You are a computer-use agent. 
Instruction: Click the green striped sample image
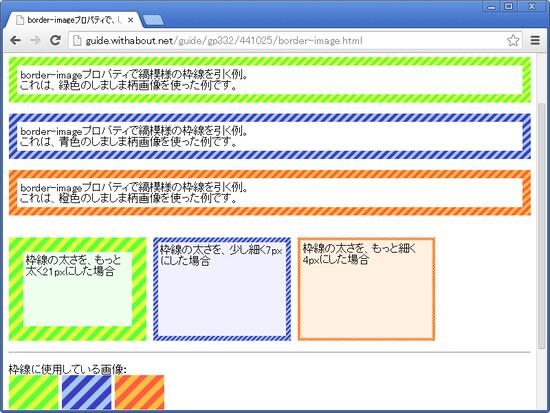[x=34, y=392]
